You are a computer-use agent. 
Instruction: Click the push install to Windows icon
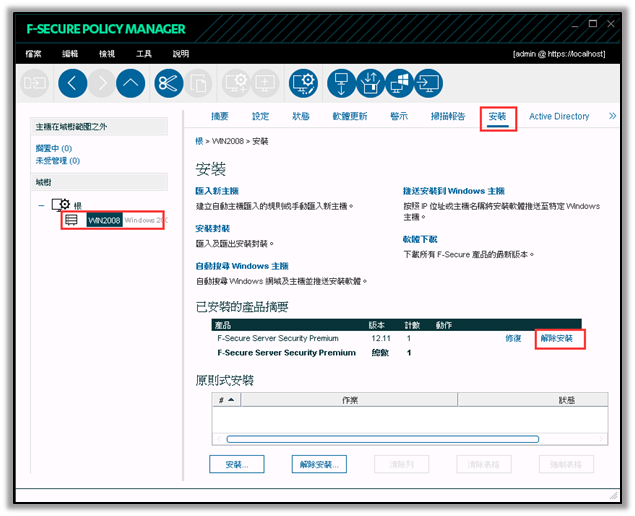[x=428, y=83]
